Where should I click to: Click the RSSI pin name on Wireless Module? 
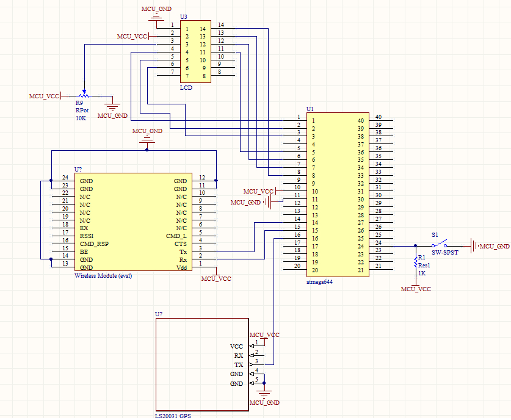coord(87,236)
